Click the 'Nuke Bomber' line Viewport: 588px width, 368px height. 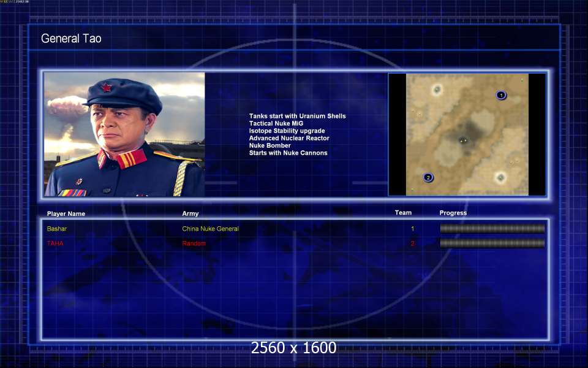click(270, 145)
